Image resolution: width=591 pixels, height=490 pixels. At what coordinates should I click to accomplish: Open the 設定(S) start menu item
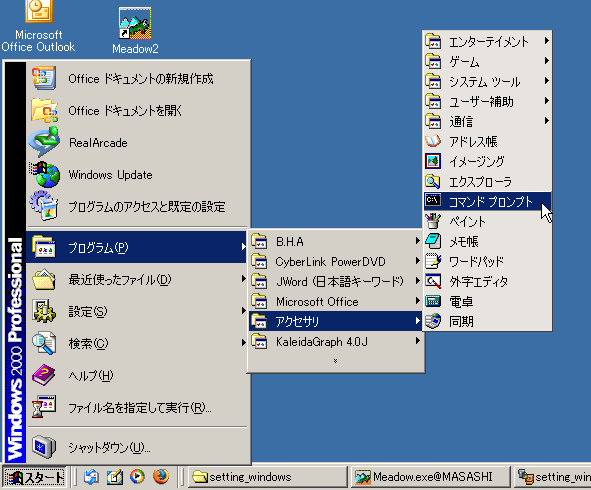click(138, 311)
